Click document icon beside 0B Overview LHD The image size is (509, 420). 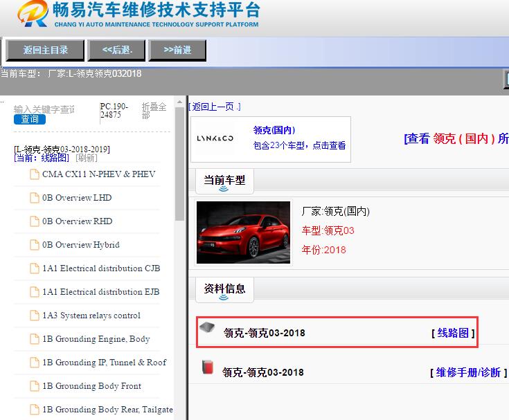coord(35,198)
